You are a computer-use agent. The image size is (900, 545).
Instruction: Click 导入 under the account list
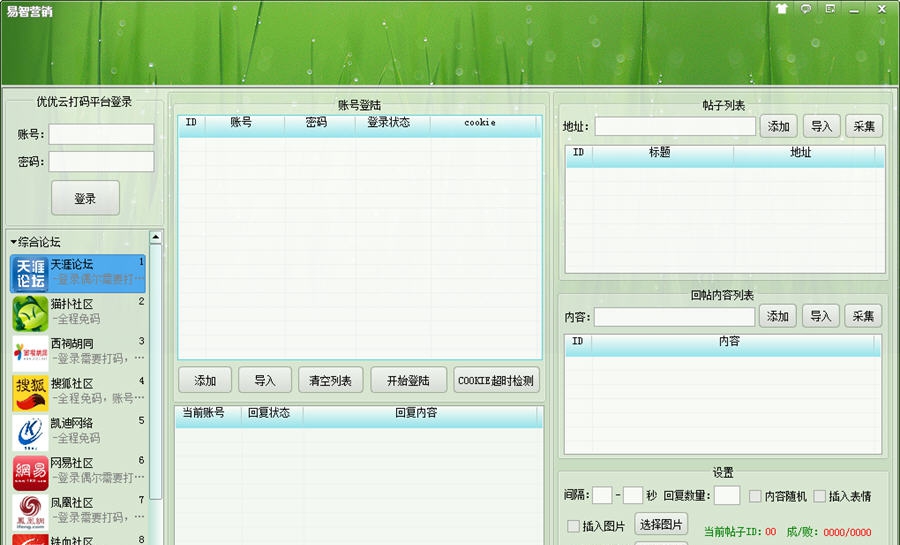tap(265, 380)
